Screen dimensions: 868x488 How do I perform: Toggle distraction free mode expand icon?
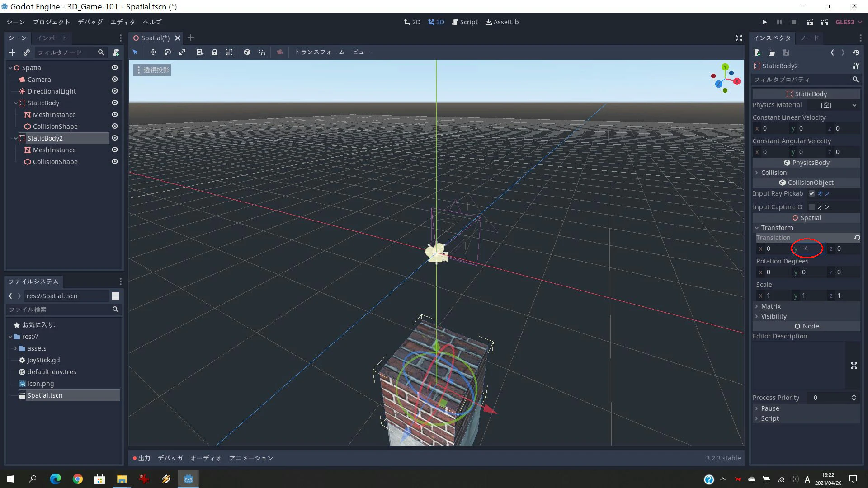(739, 38)
